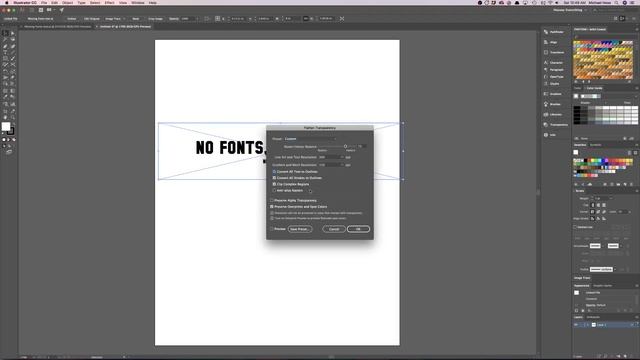Switch to the Graphic Styles tab

(x=602, y=286)
